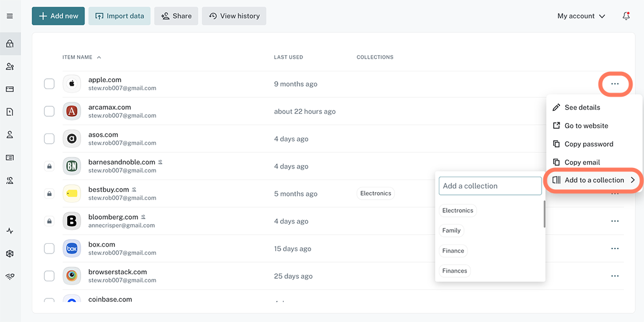Click the asos.com site logo

pyautogui.click(x=72, y=139)
